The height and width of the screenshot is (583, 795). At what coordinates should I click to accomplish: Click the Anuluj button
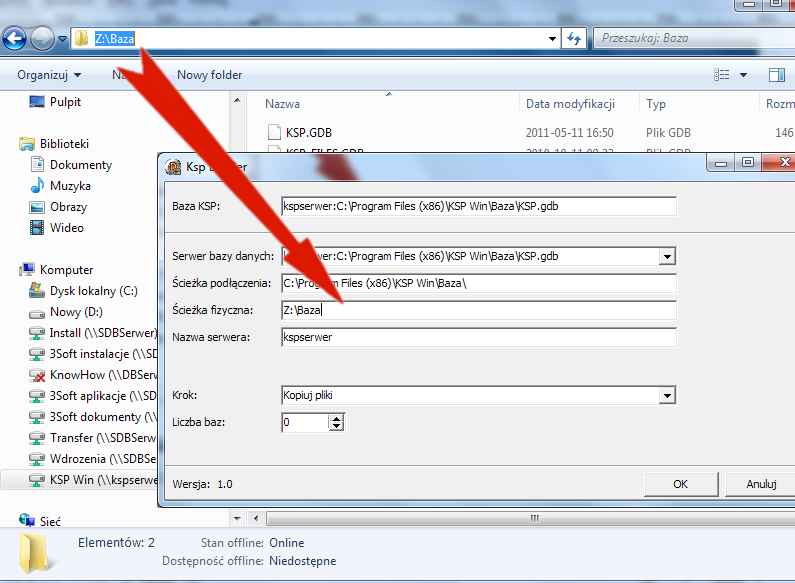[761, 484]
